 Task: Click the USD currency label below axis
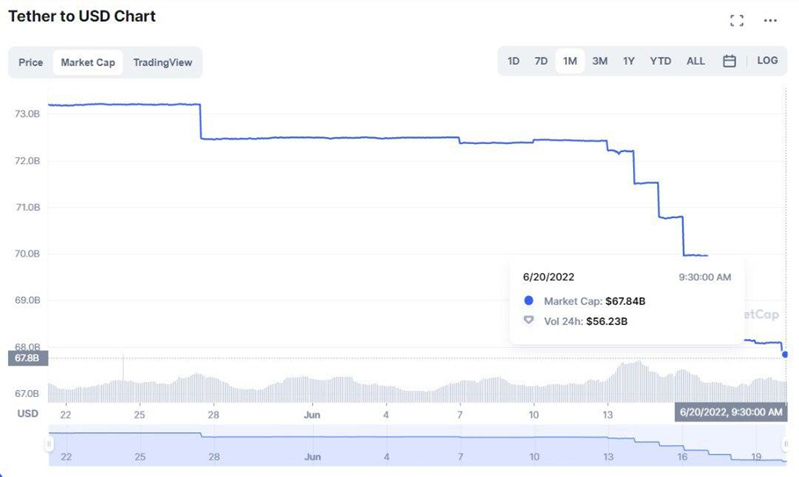[x=28, y=414]
